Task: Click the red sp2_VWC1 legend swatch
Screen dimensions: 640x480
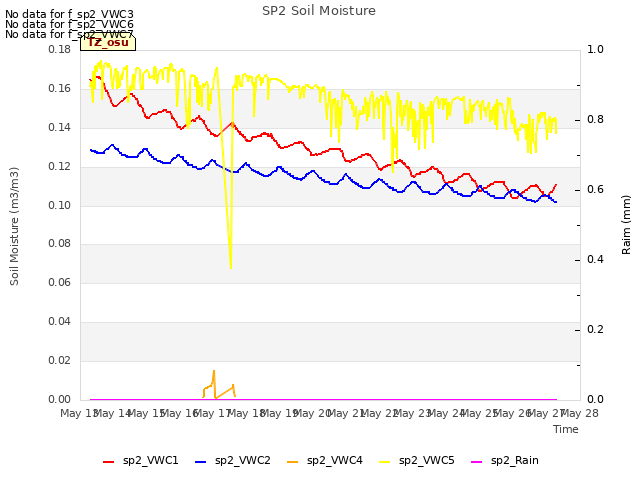Action: (109, 462)
